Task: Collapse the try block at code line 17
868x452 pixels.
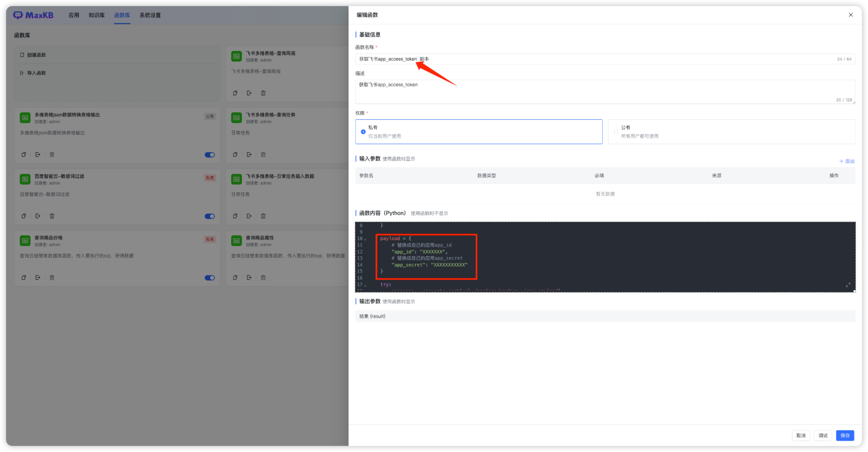Action: pos(366,285)
